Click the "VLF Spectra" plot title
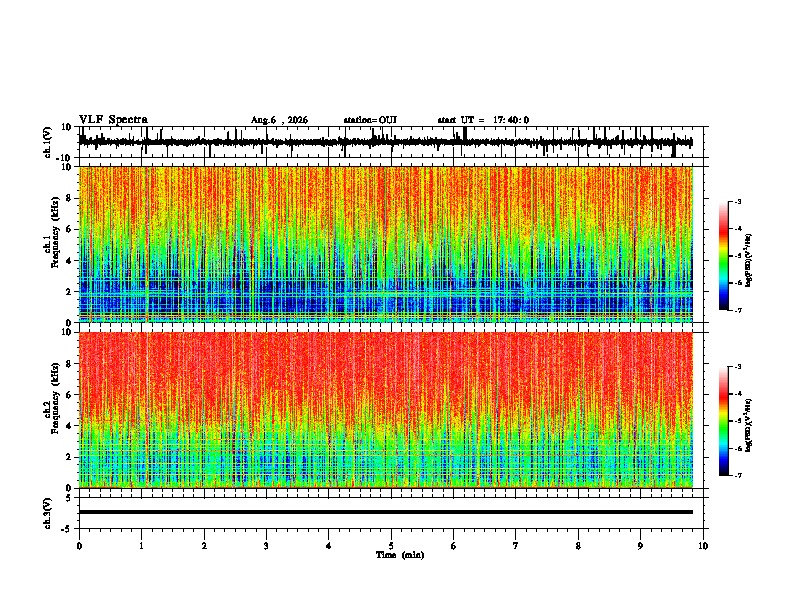Viewport: 792px width, 612px height. (x=113, y=120)
